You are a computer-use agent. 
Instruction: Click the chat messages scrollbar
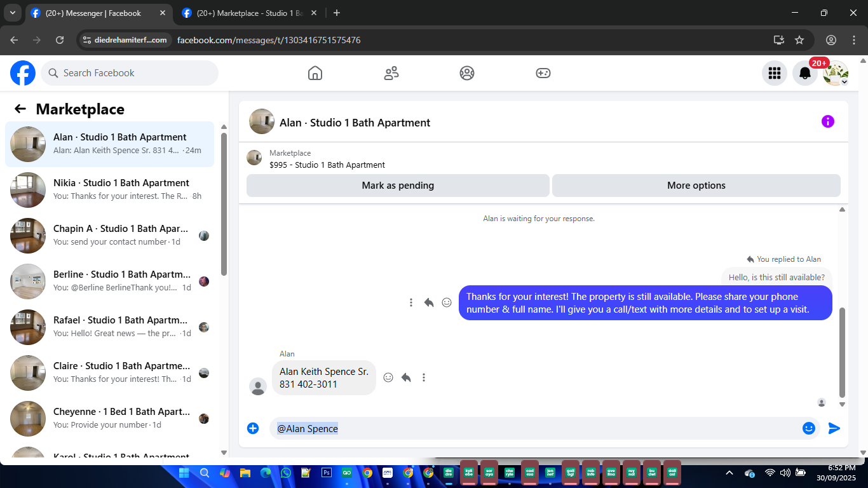click(x=843, y=352)
